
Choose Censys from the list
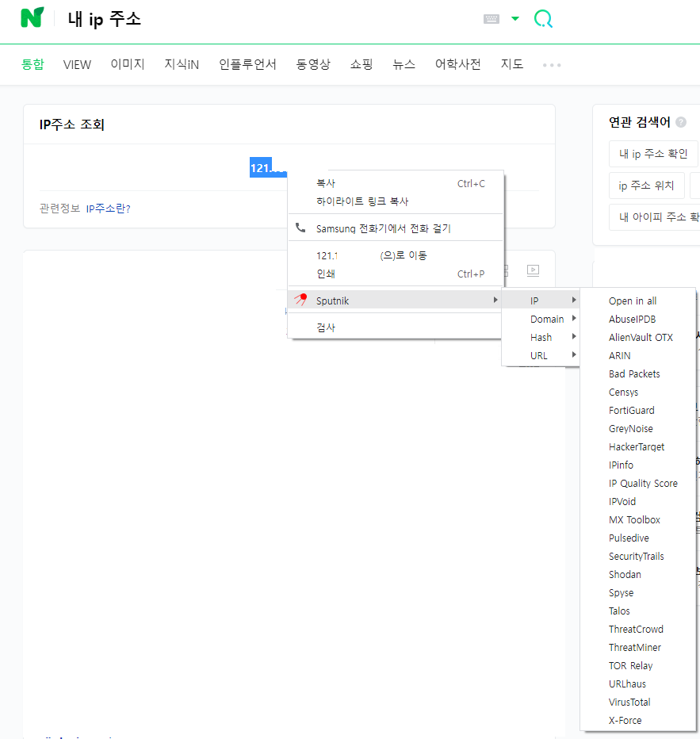click(x=638, y=392)
